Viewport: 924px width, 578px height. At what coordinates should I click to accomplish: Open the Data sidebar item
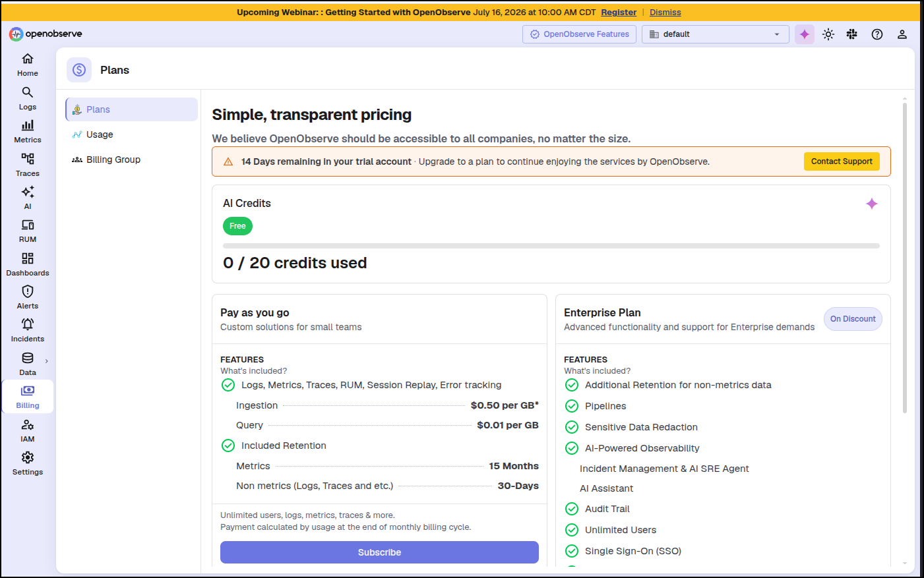pos(28,364)
